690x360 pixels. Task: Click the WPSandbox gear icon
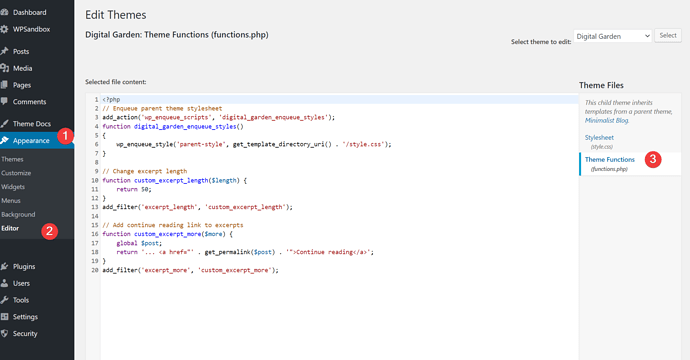click(4, 29)
